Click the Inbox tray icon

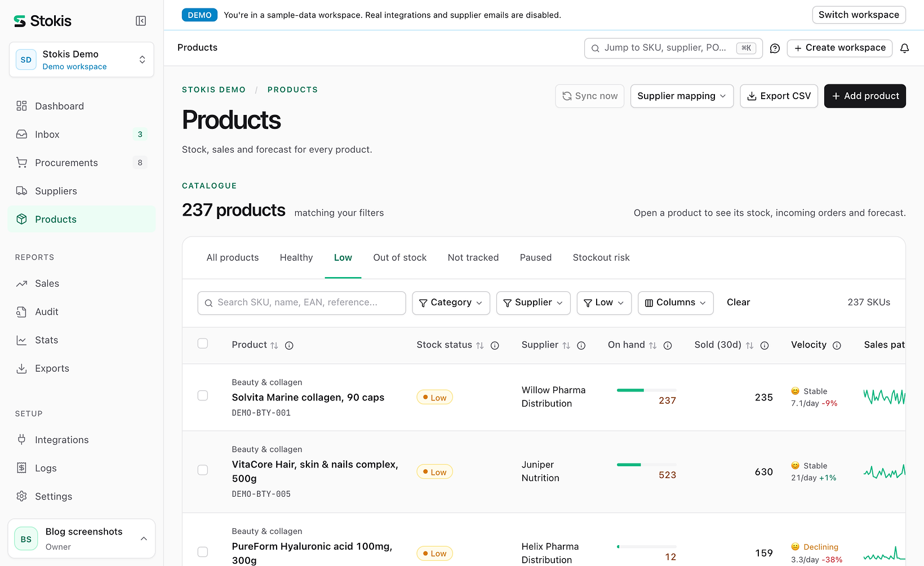point(21,134)
